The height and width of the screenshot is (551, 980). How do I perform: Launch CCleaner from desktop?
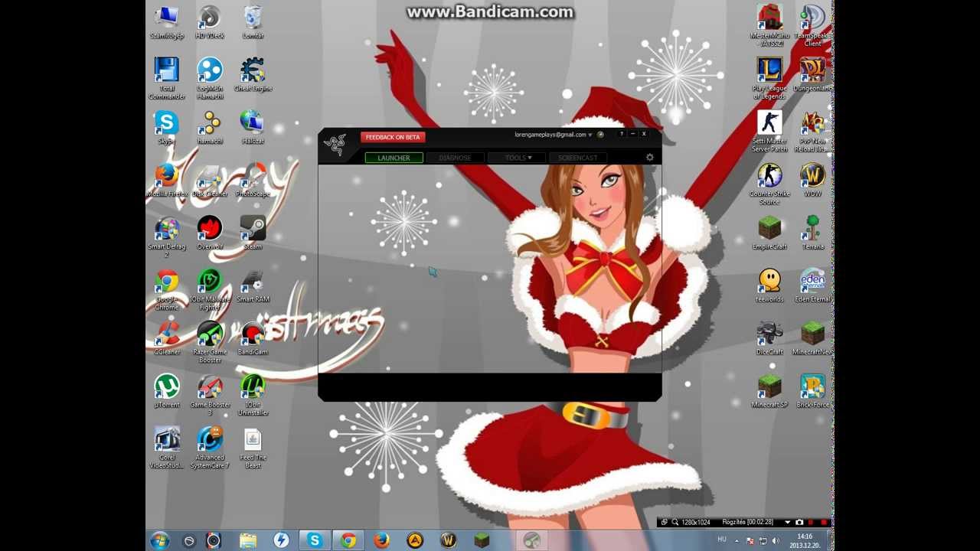point(167,339)
